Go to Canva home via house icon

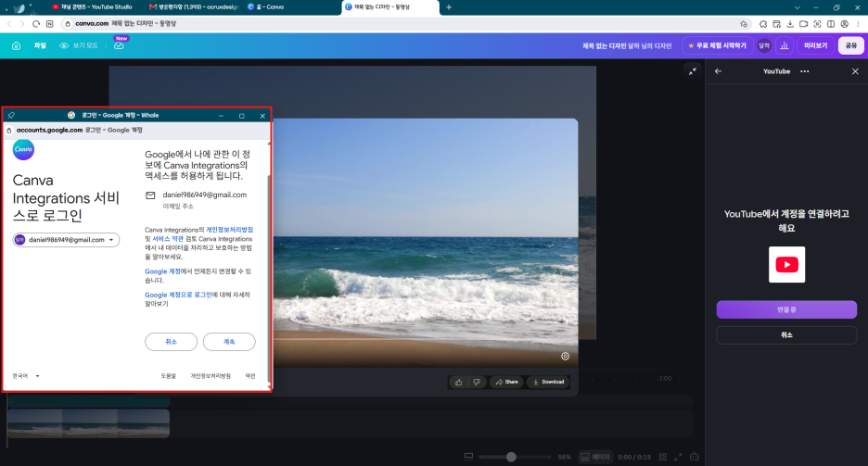tap(16, 46)
